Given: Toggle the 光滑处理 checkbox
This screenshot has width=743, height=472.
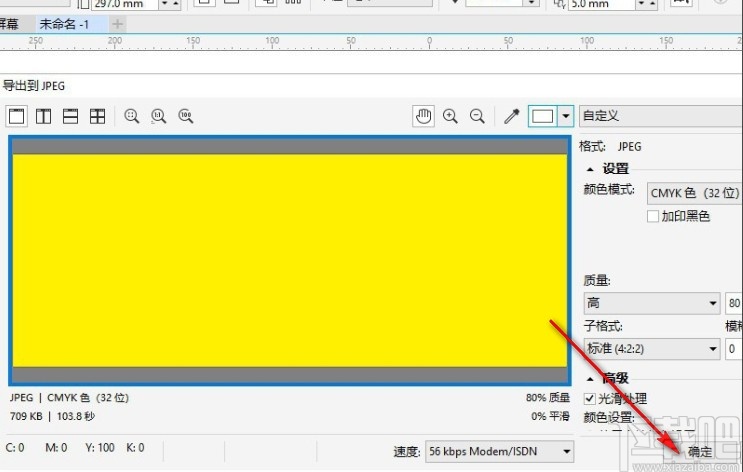Looking at the screenshot, I should [589, 399].
